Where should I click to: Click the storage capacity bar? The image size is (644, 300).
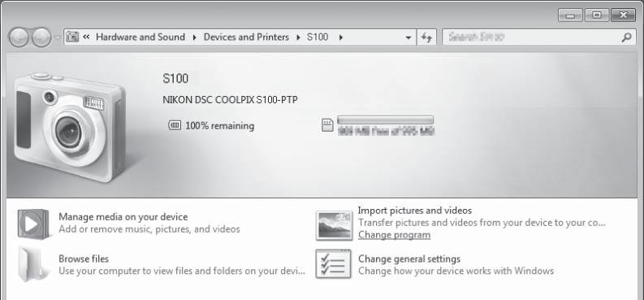click(385, 120)
